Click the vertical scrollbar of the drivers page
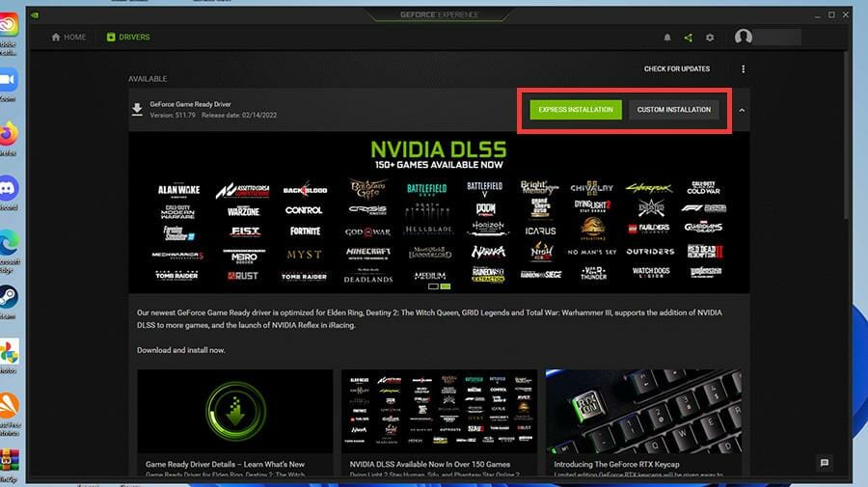Image resolution: width=868 pixels, height=487 pixels. point(845,136)
